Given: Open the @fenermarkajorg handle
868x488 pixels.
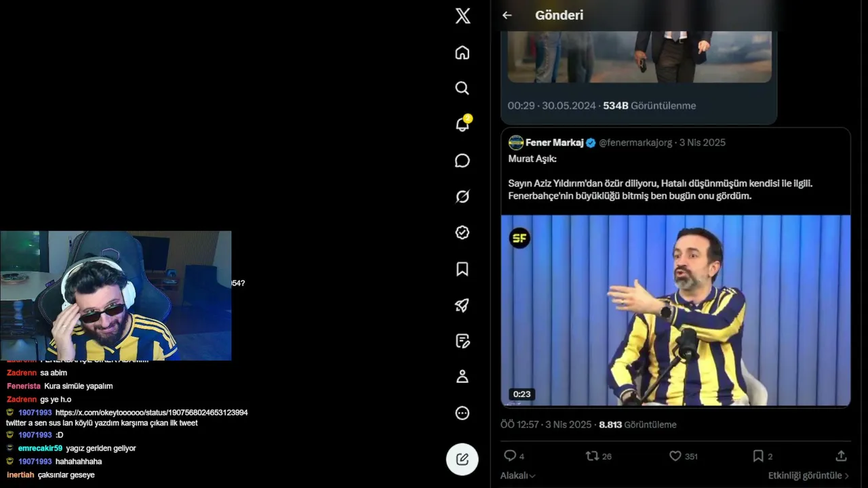Looking at the screenshot, I should (635, 142).
